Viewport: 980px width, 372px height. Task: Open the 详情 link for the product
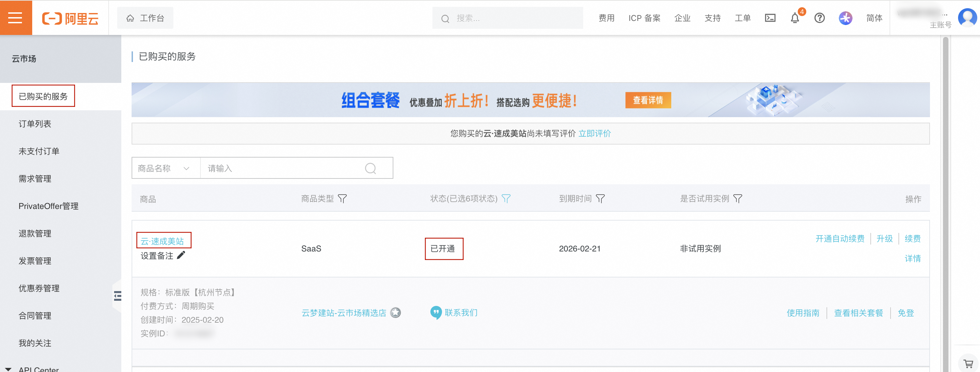pos(912,258)
